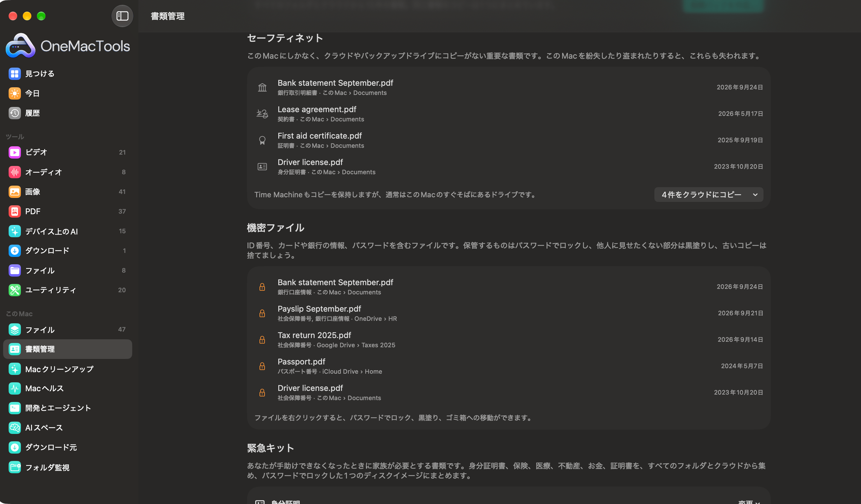Click the ID card icon beside Driver license.pdf

[x=262, y=167]
